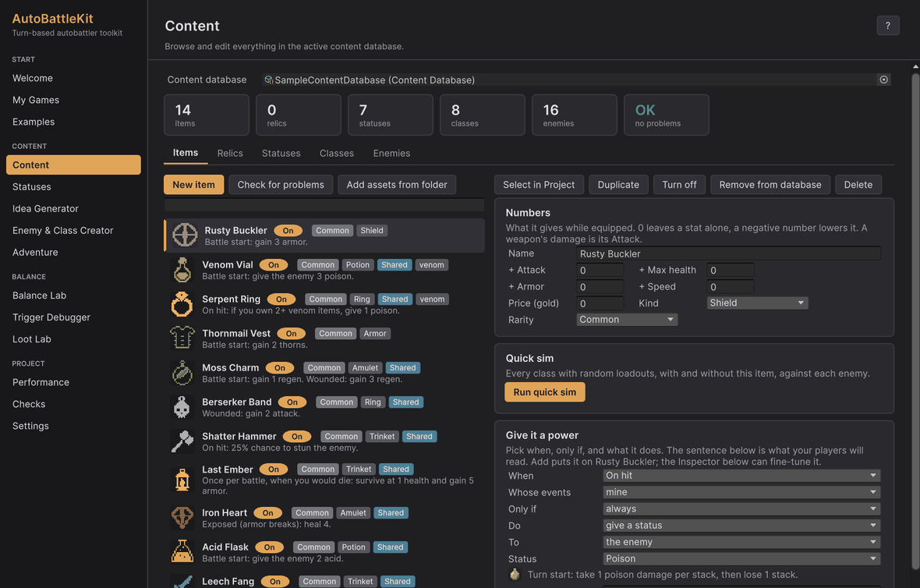Viewport: 920px width, 588px height.
Task: Select the Items tab
Action: [186, 153]
